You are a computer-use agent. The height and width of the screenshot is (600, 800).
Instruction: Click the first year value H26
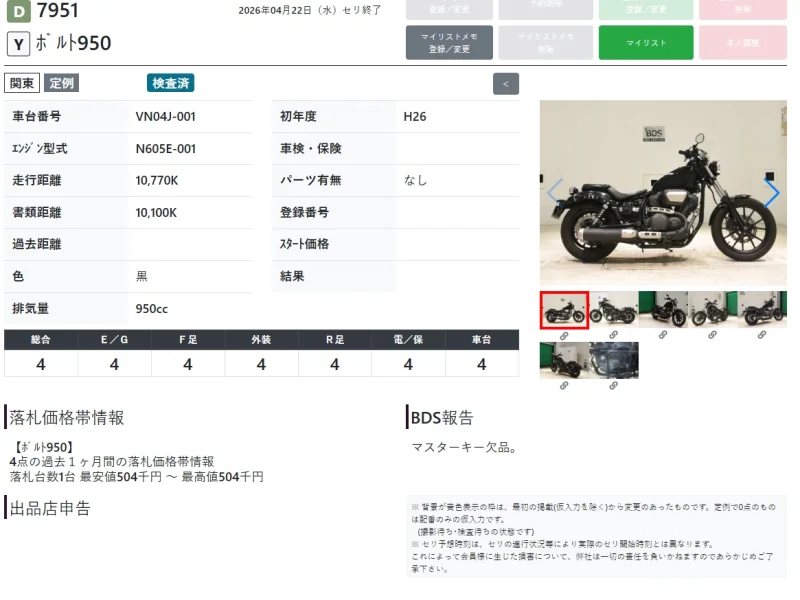[x=415, y=117]
